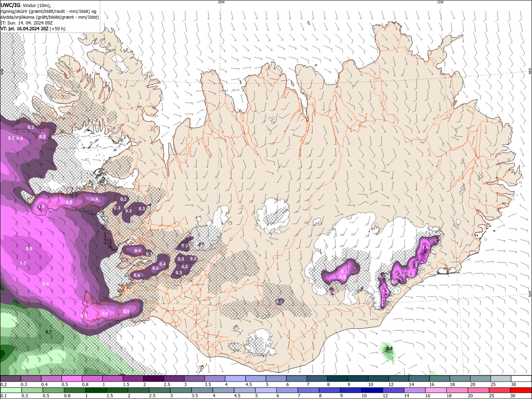The width and height of the screenshot is (532, 399).
Task: Click the valid time 'VT: þri. 16.04.2024 20Z'
Action: point(25,29)
